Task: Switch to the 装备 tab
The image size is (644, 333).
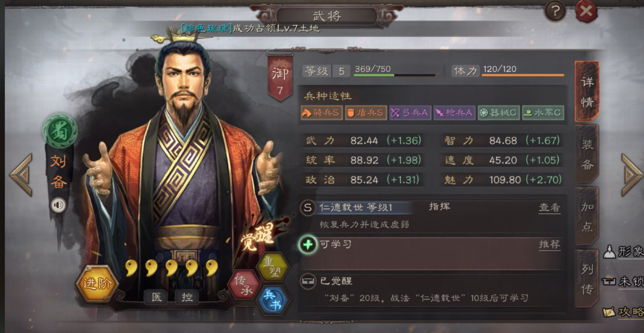Action: [587, 154]
